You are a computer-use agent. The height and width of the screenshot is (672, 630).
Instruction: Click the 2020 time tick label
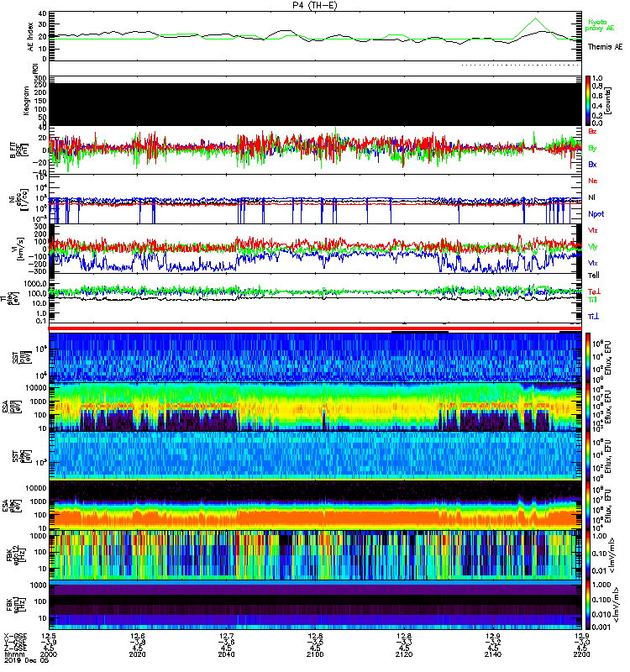(137, 654)
